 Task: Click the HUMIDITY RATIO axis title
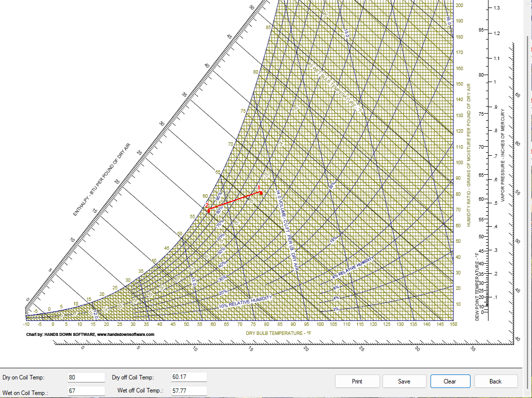(x=469, y=155)
